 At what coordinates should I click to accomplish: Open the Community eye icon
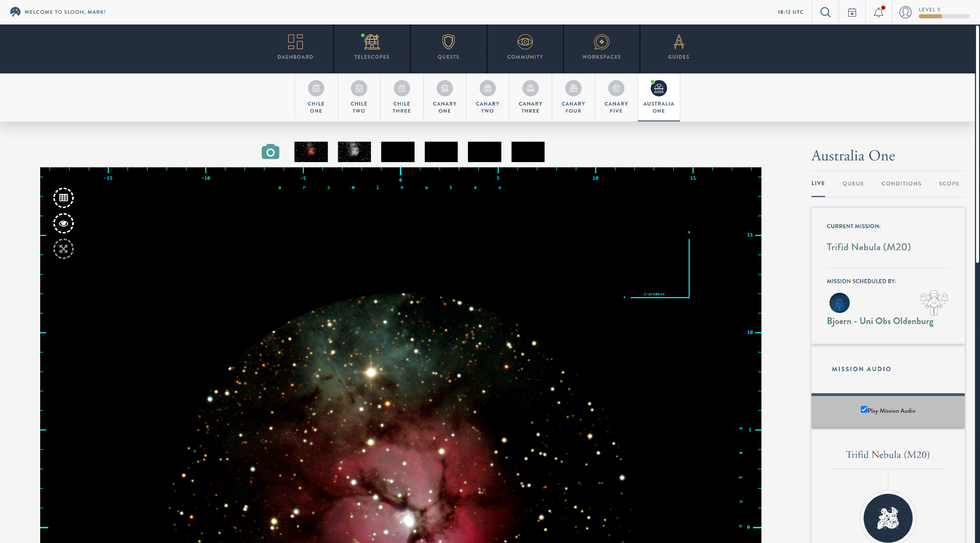click(525, 42)
